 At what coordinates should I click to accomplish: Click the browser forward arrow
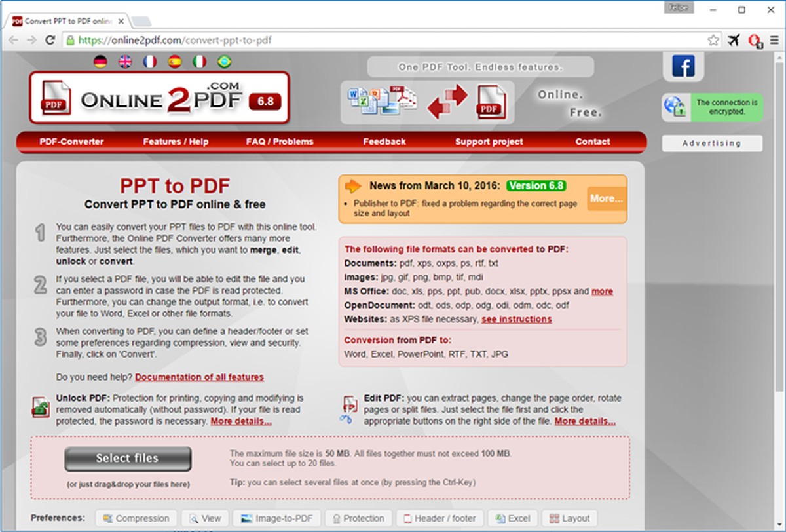31,40
